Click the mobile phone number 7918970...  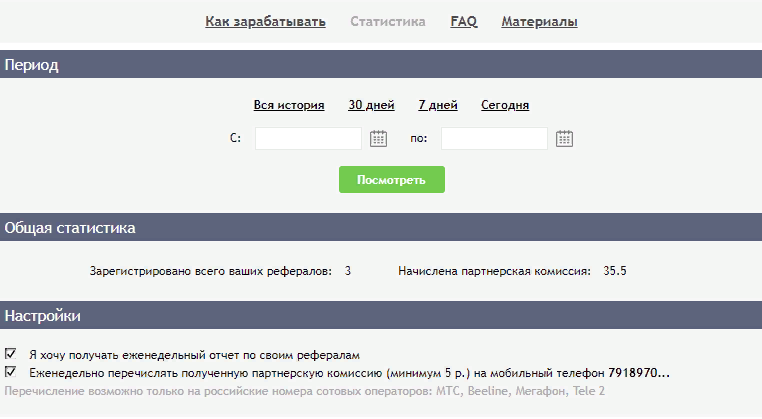click(639, 373)
